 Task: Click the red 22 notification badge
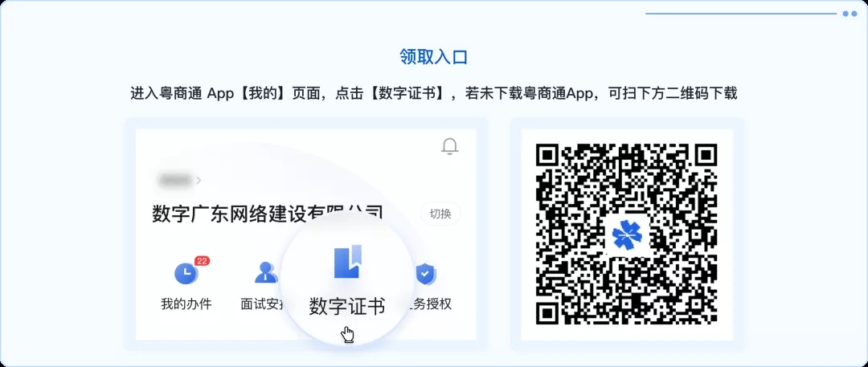[202, 261]
